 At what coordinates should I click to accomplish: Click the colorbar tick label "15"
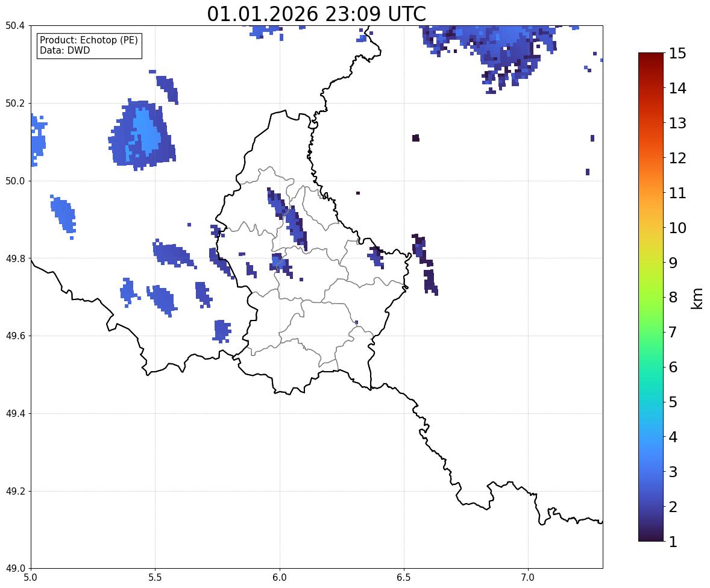click(677, 54)
